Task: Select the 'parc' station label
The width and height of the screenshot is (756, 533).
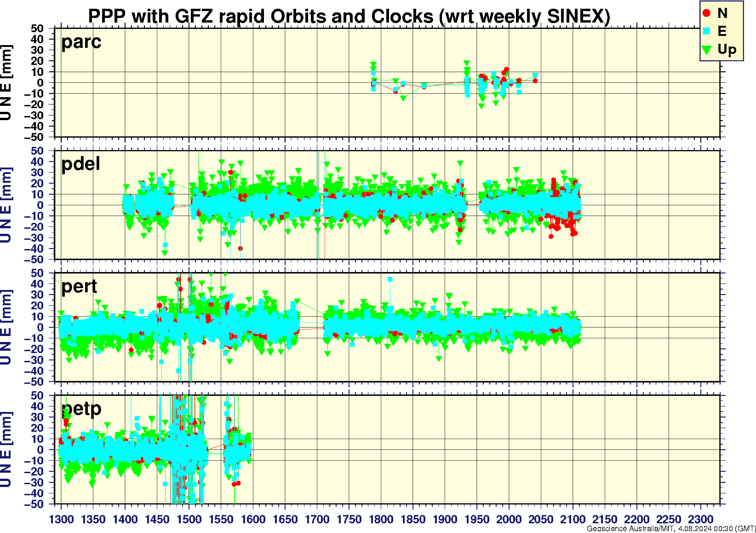Action: click(x=81, y=42)
